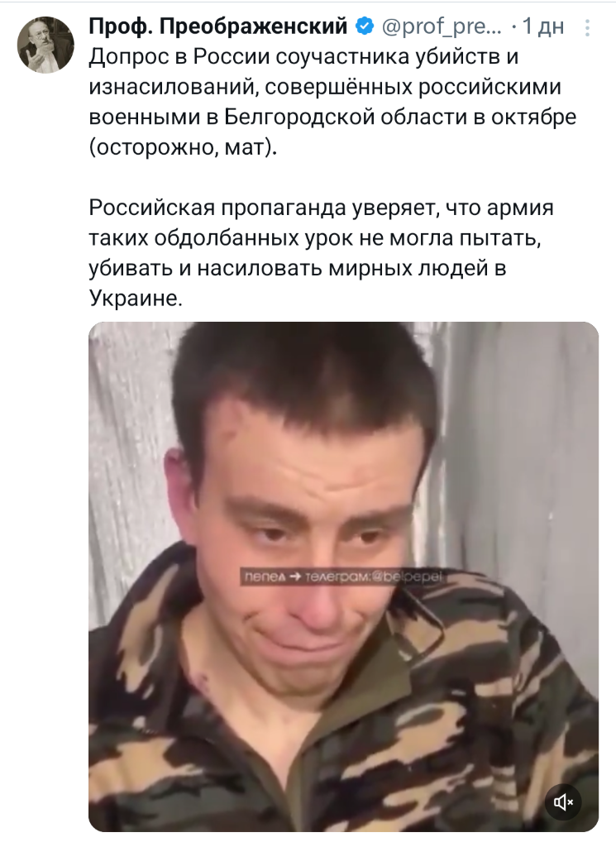
Task: Open the Проф. Преображенский display name
Action: click(217, 26)
